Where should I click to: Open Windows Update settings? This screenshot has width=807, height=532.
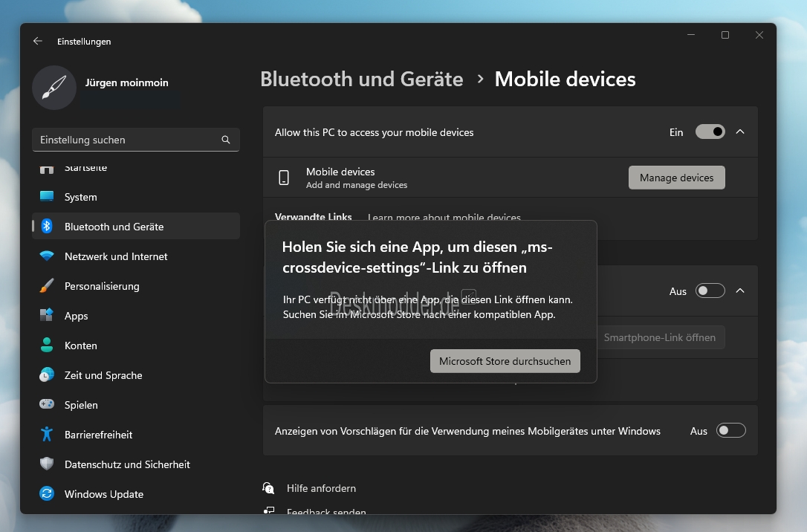pos(136,494)
